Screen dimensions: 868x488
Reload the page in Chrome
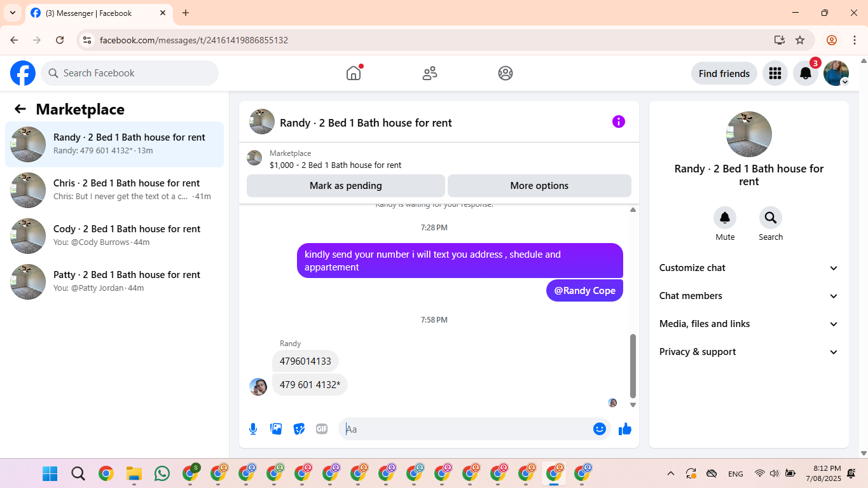pyautogui.click(x=60, y=40)
